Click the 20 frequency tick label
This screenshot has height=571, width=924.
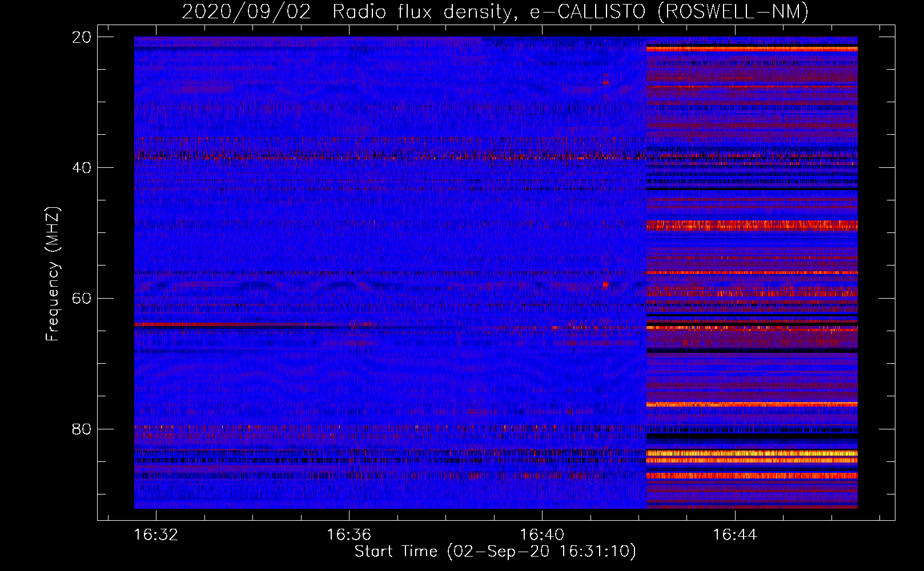(82, 37)
